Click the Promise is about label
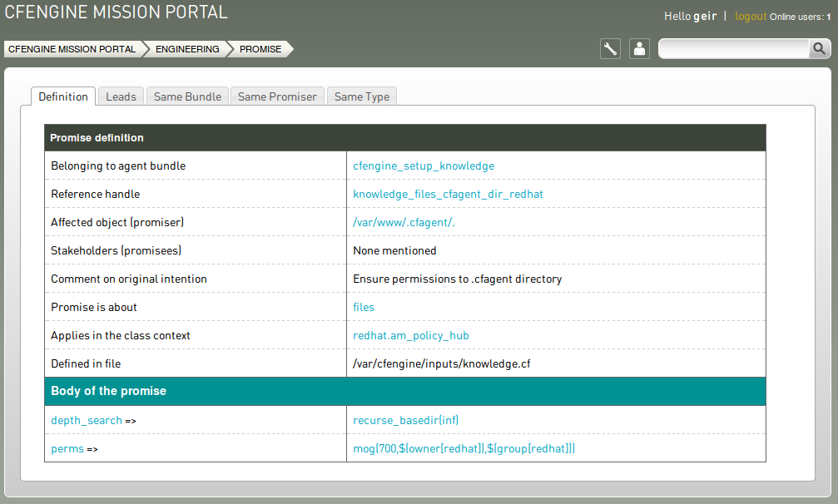This screenshot has height=504, width=838. tap(94, 308)
